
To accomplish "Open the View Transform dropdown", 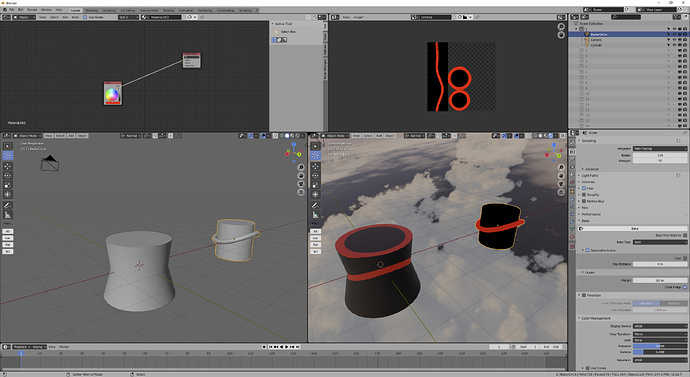I will (x=660, y=334).
